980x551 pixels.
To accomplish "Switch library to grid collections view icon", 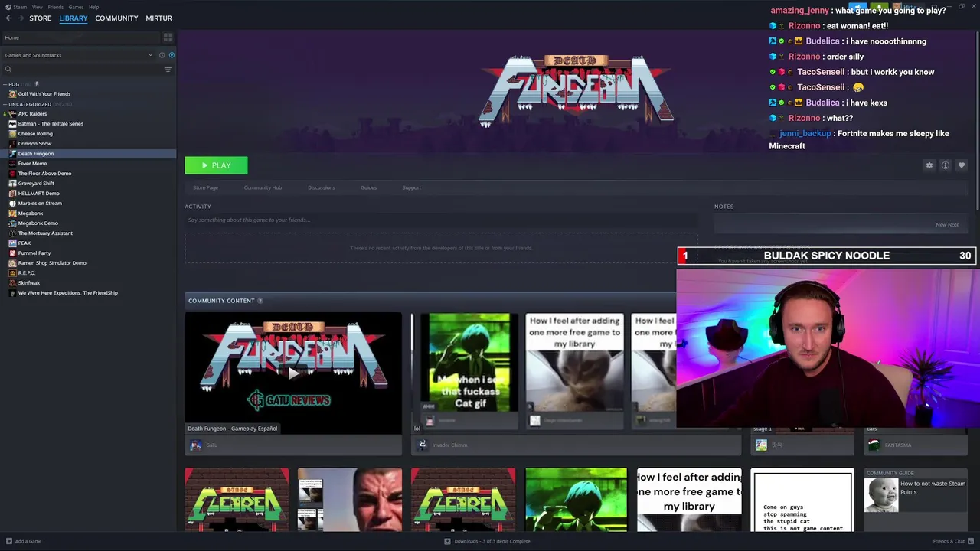I will coord(168,37).
